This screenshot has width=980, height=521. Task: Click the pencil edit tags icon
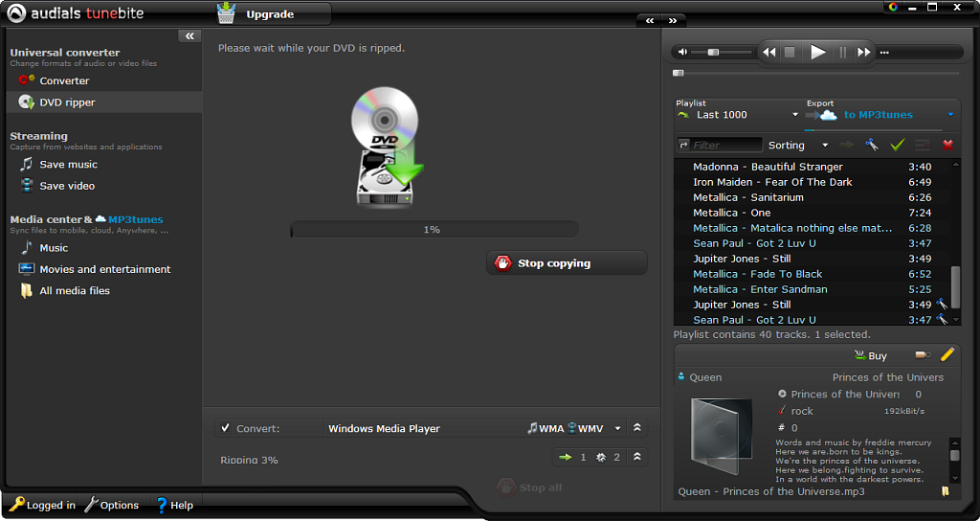947,354
